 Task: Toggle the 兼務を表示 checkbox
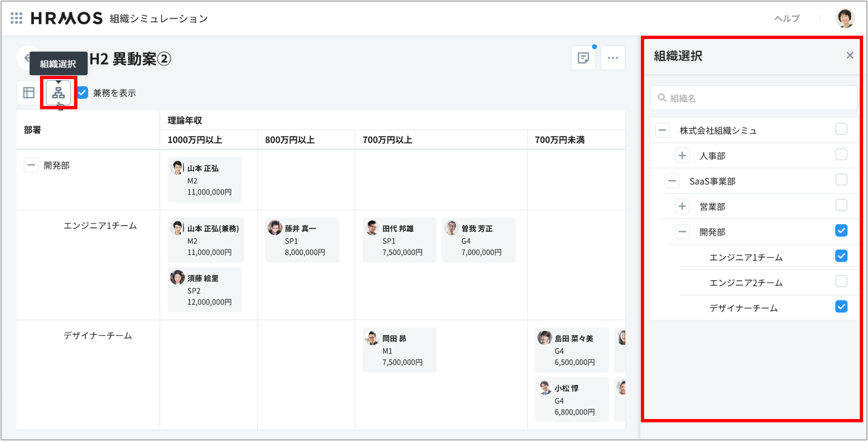coord(83,93)
